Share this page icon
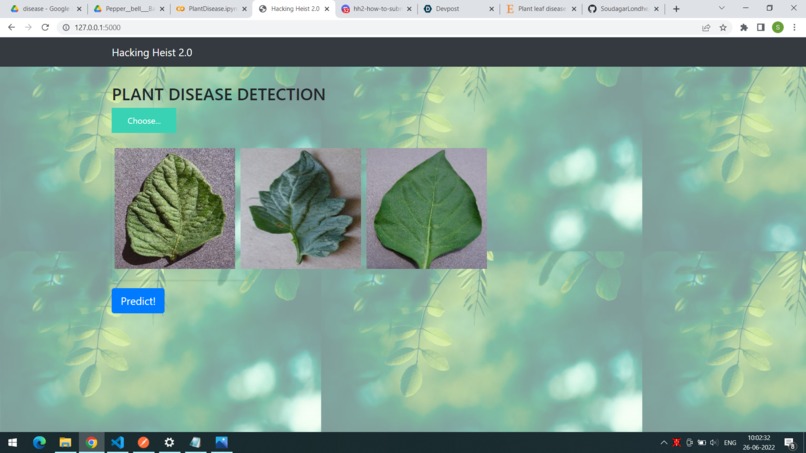Image resolution: width=806 pixels, height=453 pixels. 706,27
